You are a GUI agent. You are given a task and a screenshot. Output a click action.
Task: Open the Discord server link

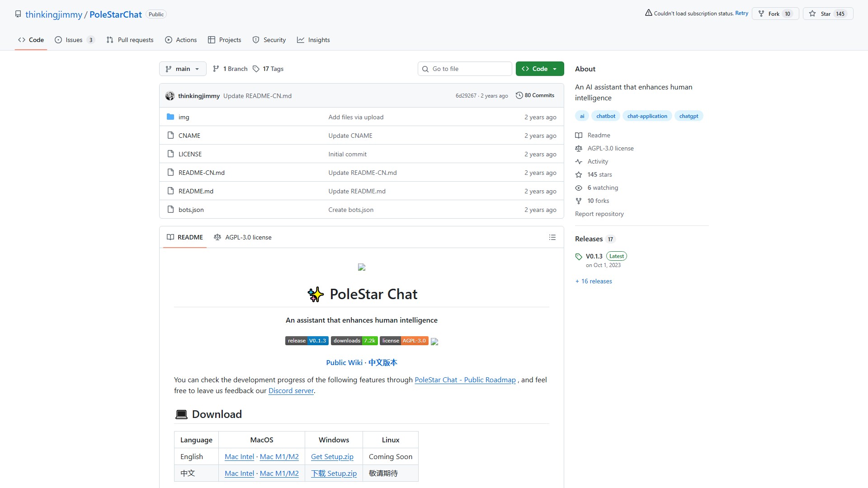tap(291, 391)
